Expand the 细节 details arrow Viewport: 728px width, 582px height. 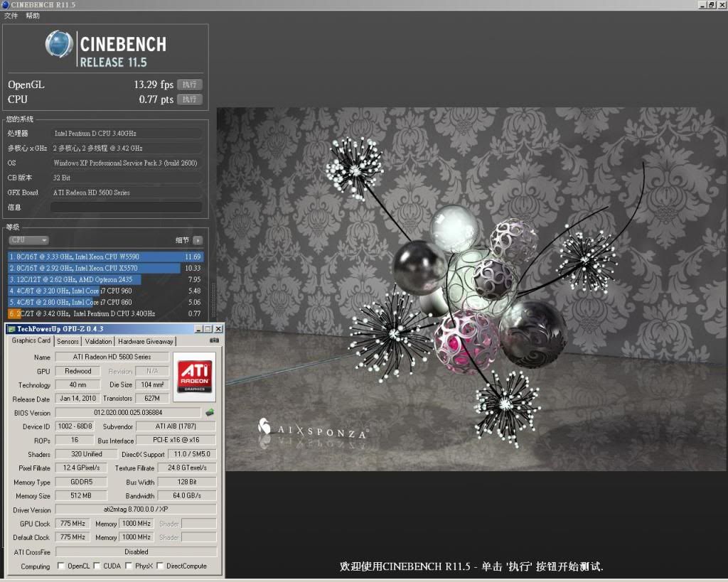click(x=198, y=240)
